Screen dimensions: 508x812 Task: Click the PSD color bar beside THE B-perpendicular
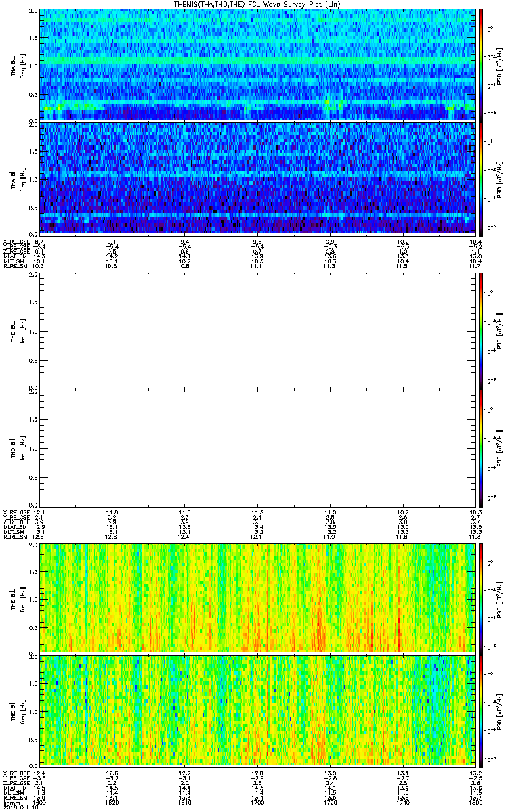(x=481, y=597)
